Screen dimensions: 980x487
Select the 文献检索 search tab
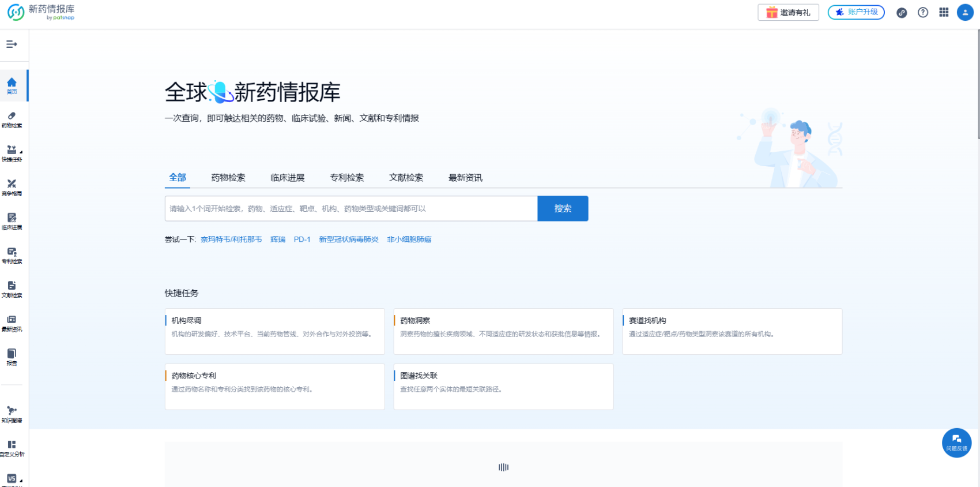406,178
